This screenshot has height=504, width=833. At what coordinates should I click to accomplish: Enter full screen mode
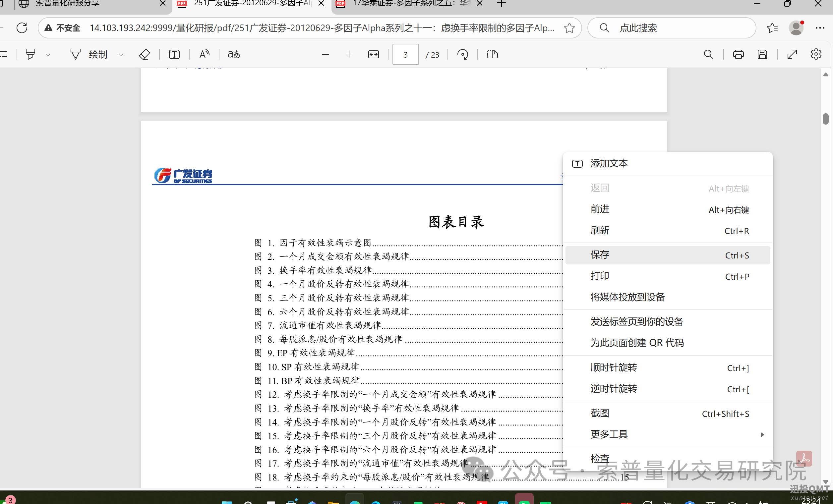click(793, 54)
